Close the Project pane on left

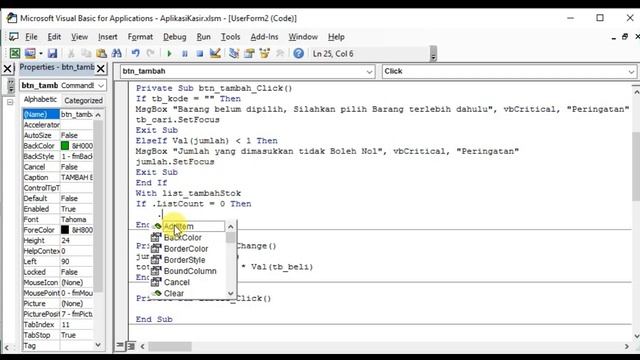click(7, 69)
